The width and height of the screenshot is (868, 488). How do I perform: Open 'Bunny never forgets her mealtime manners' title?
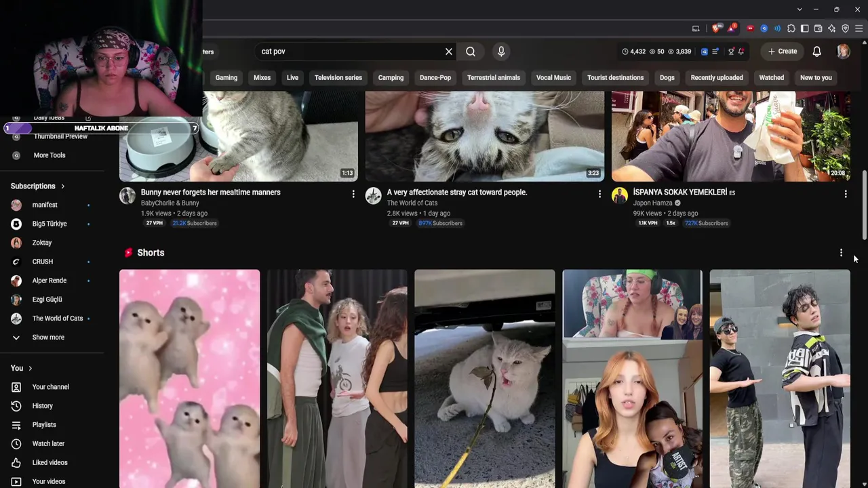tap(211, 192)
